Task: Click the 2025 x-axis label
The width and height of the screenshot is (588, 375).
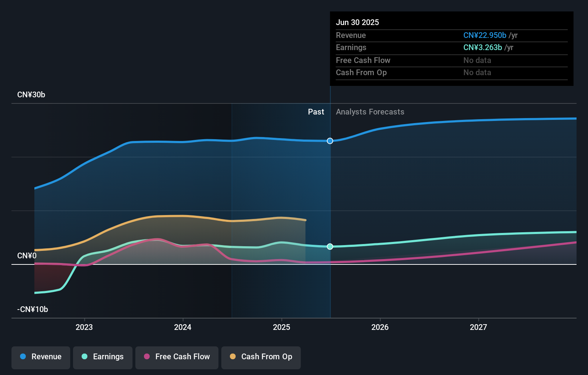Action: pyautogui.click(x=281, y=327)
